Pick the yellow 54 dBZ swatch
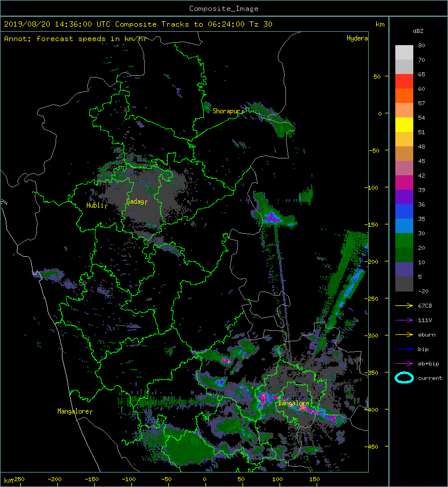 404,125
